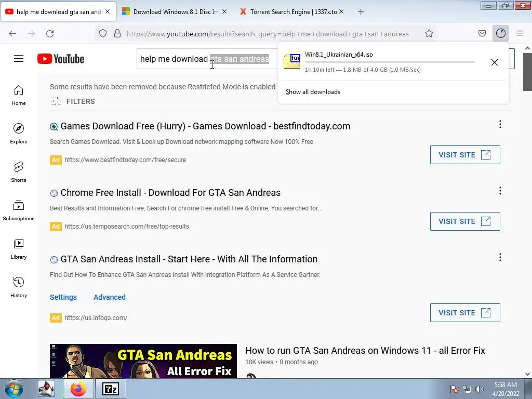
Task: Open more options for GTA Install ad
Action: 500,257
